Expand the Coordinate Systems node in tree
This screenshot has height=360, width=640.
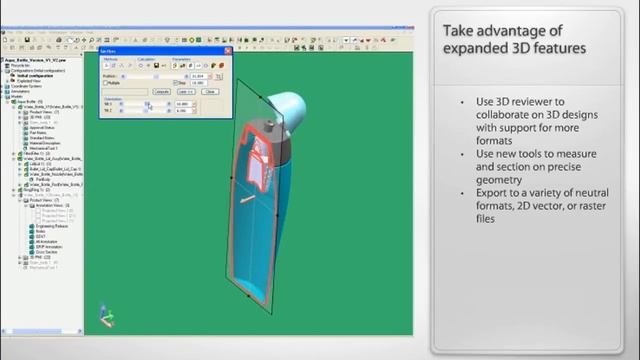pos(2,86)
